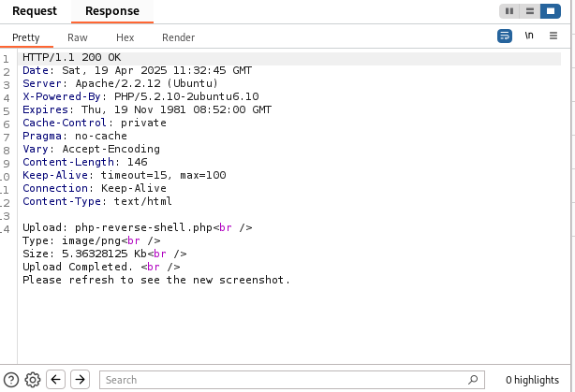This screenshot has height=392, width=575.
Task: Open the Hex view tab
Action: pyautogui.click(x=125, y=37)
